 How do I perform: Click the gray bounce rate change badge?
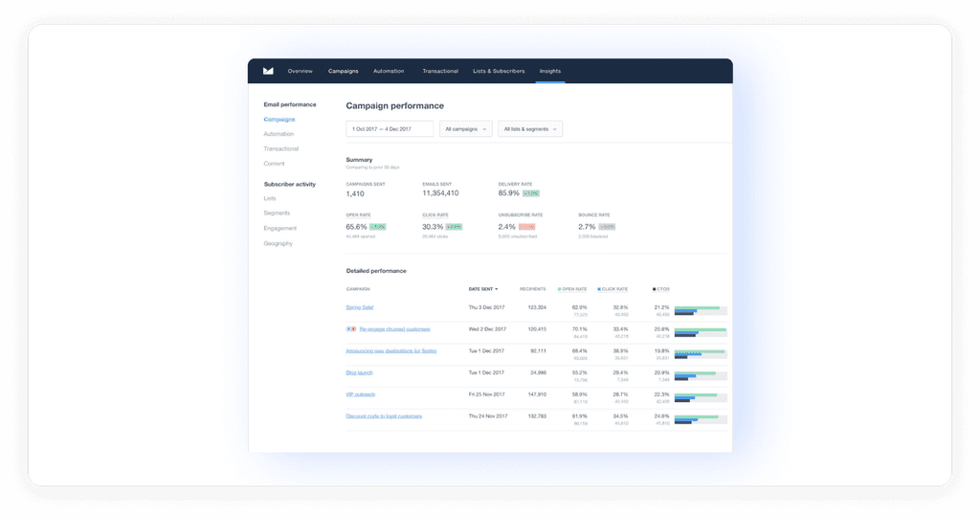[607, 227]
